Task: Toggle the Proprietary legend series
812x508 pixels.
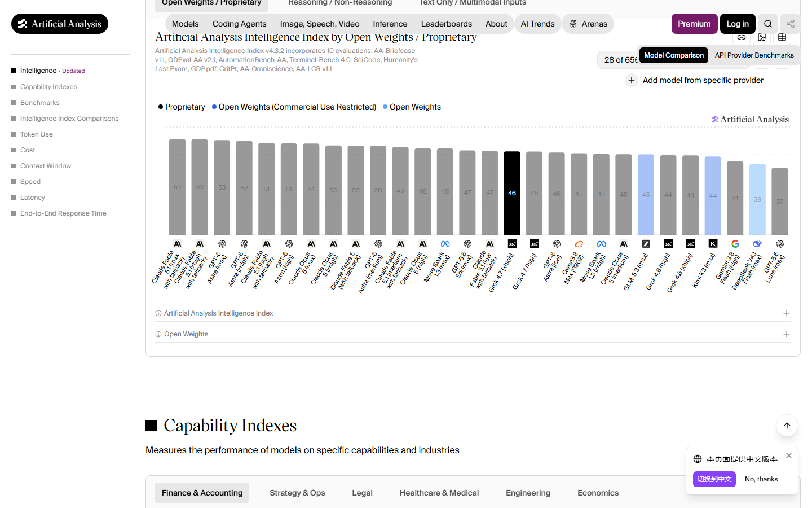Action: click(x=182, y=107)
